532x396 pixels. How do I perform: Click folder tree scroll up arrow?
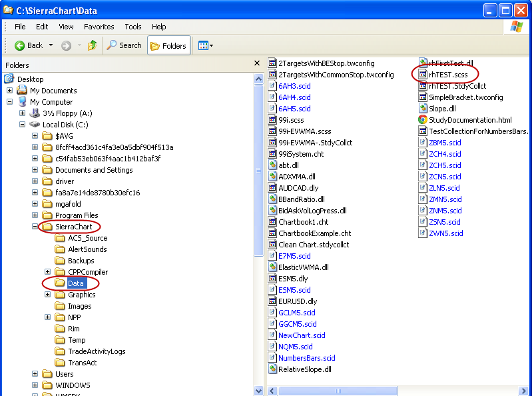tap(258, 79)
